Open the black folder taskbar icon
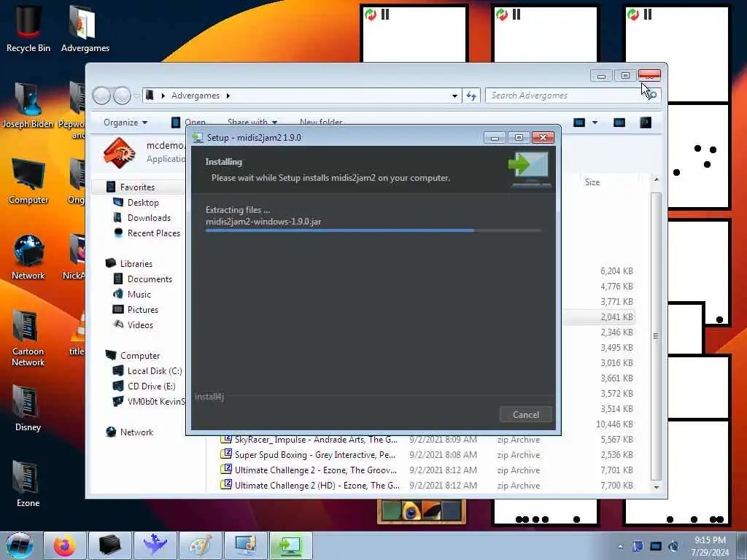 [110, 545]
